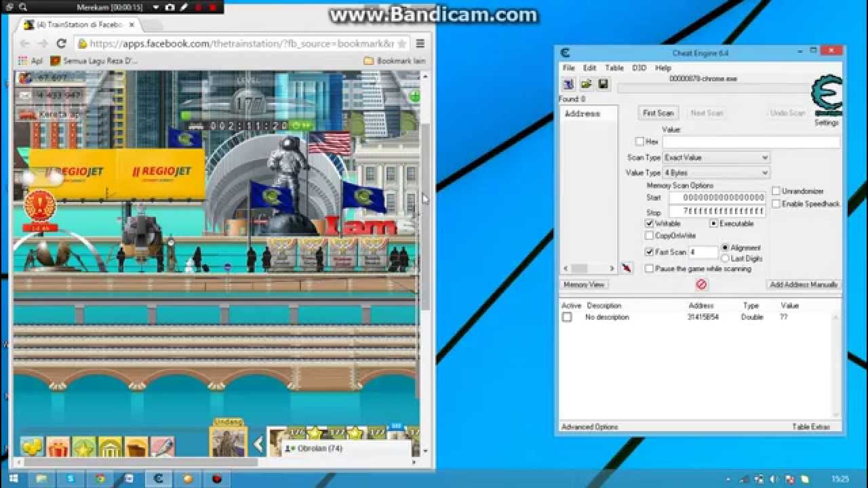Switch to Cheat Engine on the taskbar
Screen dimensions: 868x488
coord(158,479)
